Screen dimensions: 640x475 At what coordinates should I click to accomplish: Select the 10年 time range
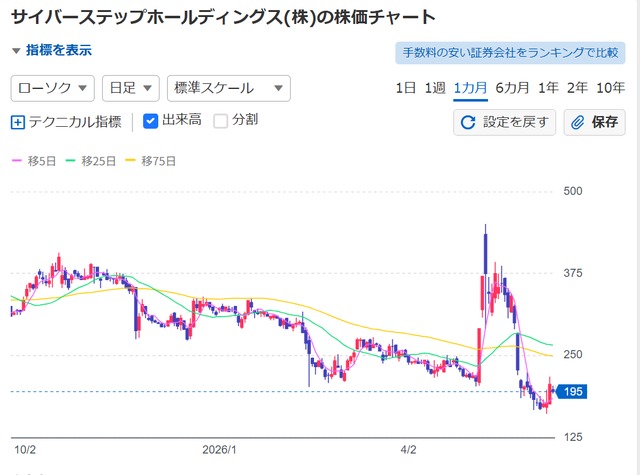coord(611,88)
